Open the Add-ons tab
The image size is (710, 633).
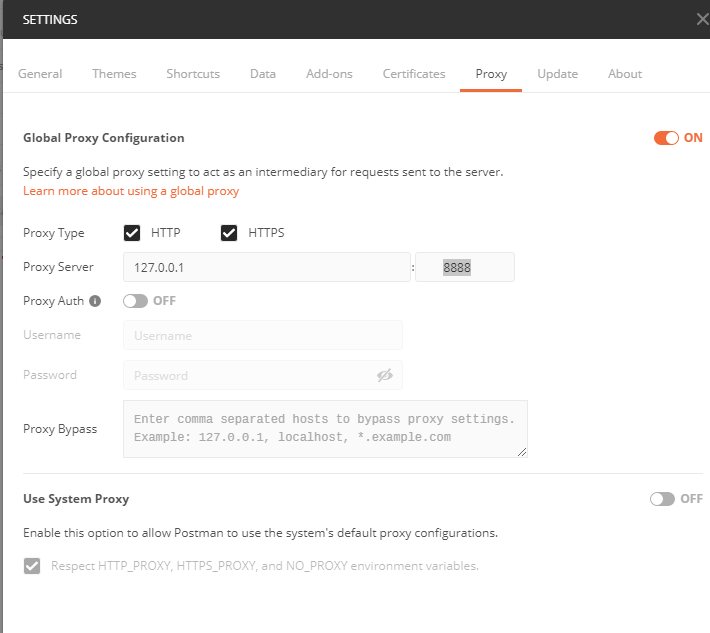pyautogui.click(x=329, y=74)
